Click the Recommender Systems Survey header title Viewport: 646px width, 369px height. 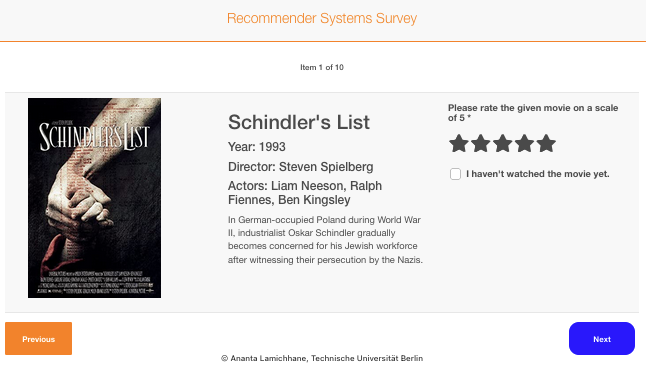322,18
